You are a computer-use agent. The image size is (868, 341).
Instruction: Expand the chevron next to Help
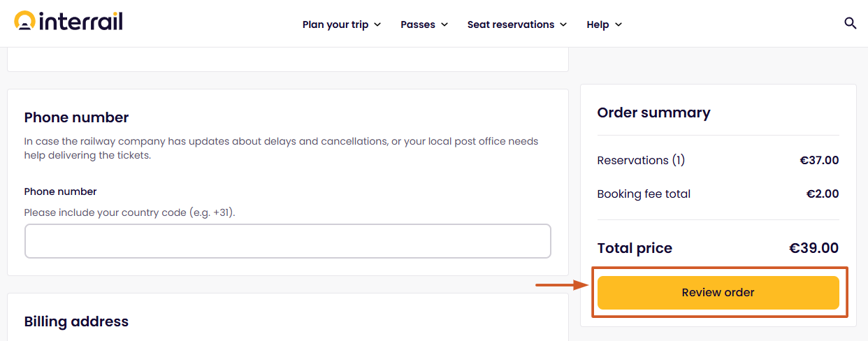[618, 24]
